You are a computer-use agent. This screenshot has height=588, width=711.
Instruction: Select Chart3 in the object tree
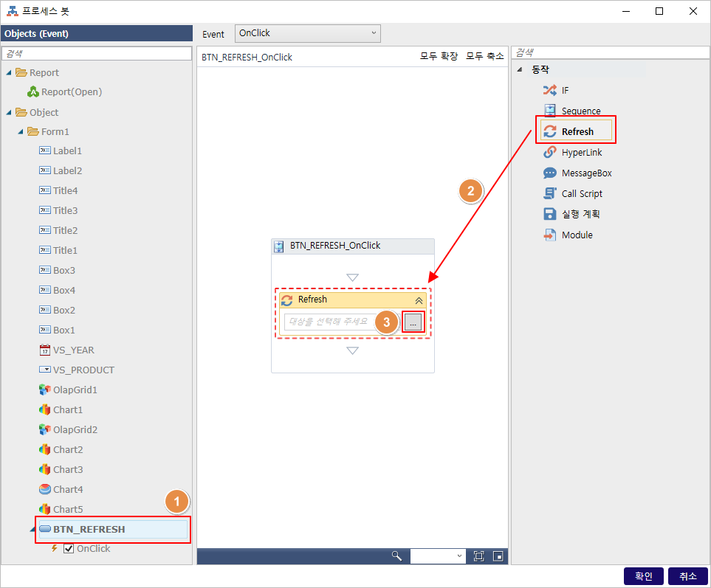tap(68, 469)
